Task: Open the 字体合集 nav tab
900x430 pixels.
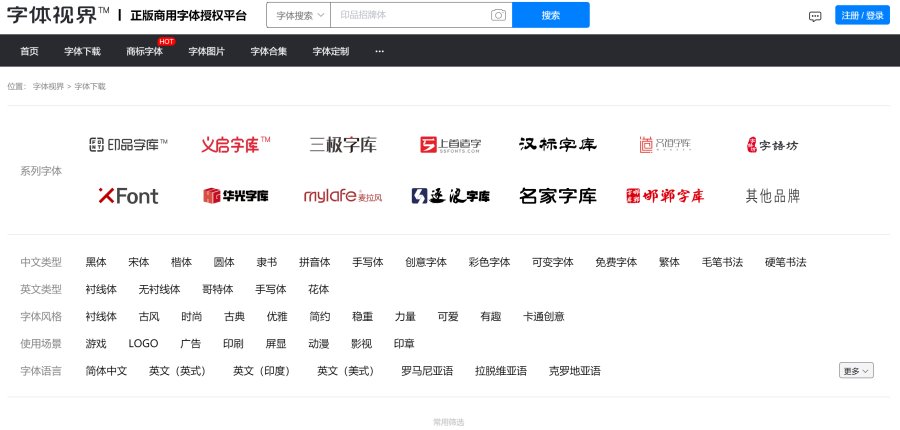Action: (268, 51)
